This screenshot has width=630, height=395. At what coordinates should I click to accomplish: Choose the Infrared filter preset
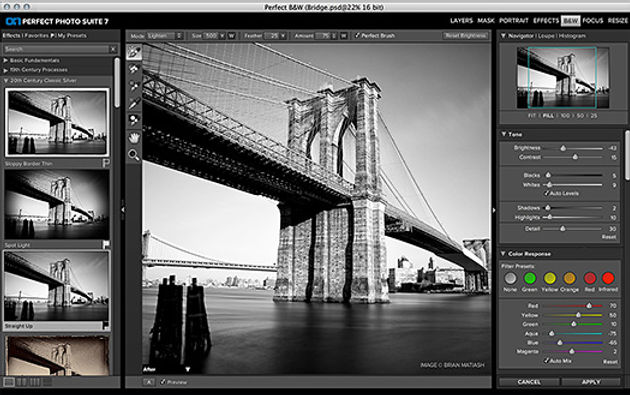tap(608, 278)
